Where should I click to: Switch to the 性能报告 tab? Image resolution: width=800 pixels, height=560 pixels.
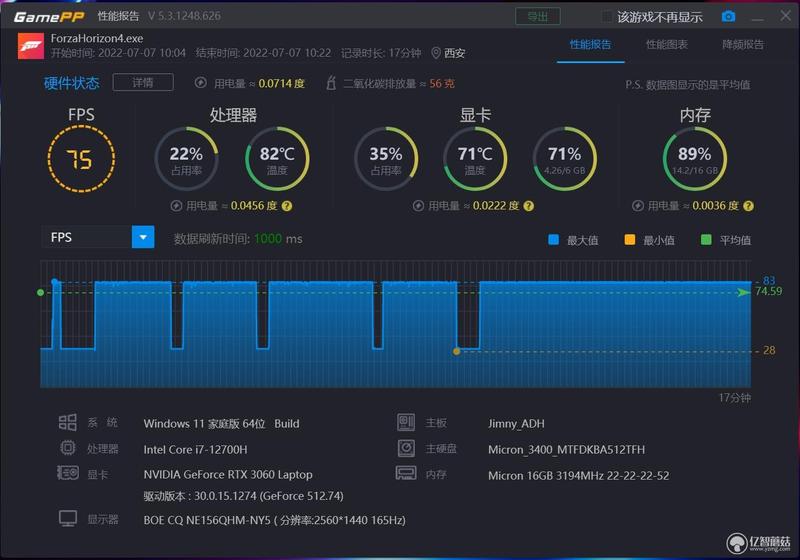tap(590, 44)
